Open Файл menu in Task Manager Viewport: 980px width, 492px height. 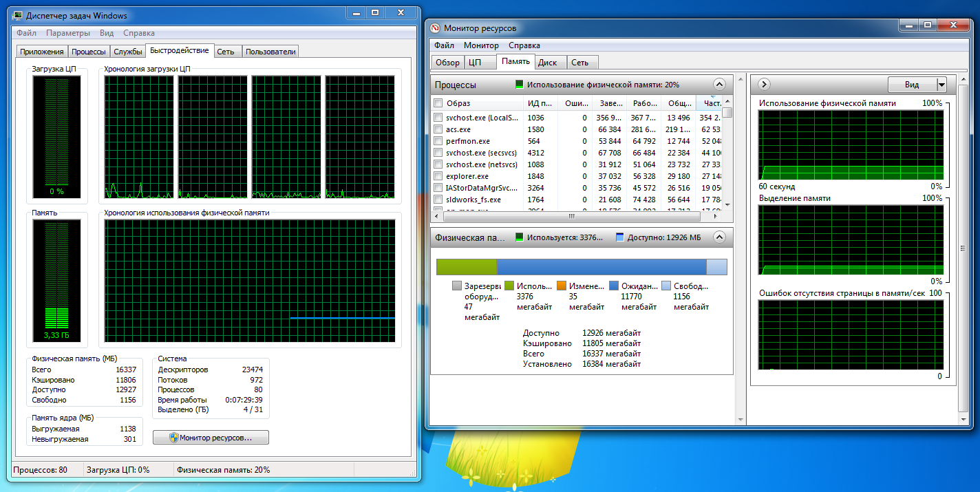pyautogui.click(x=27, y=33)
